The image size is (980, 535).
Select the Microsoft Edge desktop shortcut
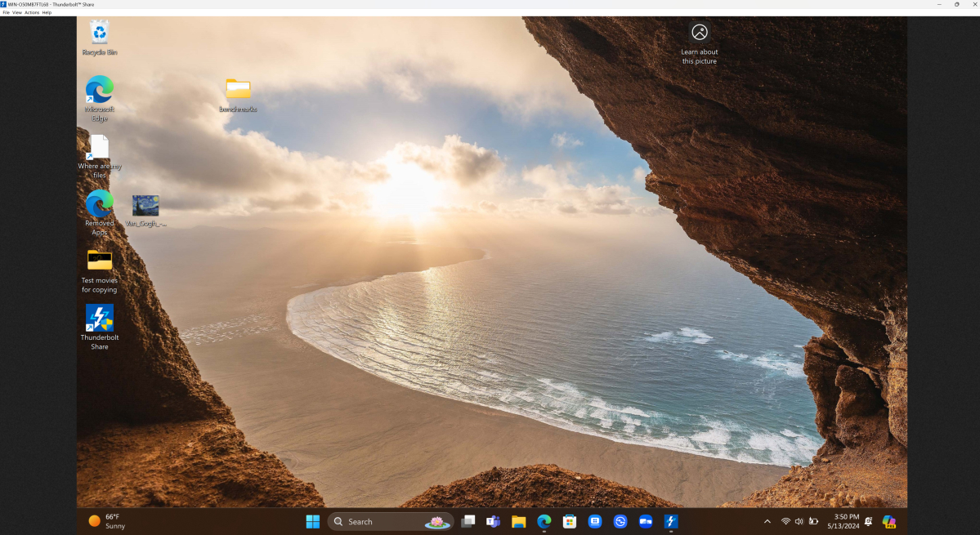coord(100,90)
